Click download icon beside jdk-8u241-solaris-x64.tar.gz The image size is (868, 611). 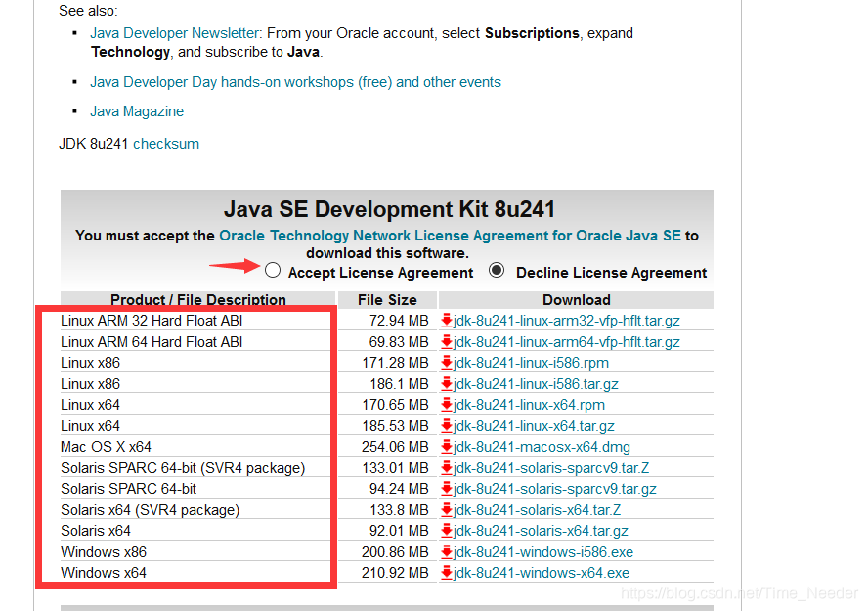(446, 531)
